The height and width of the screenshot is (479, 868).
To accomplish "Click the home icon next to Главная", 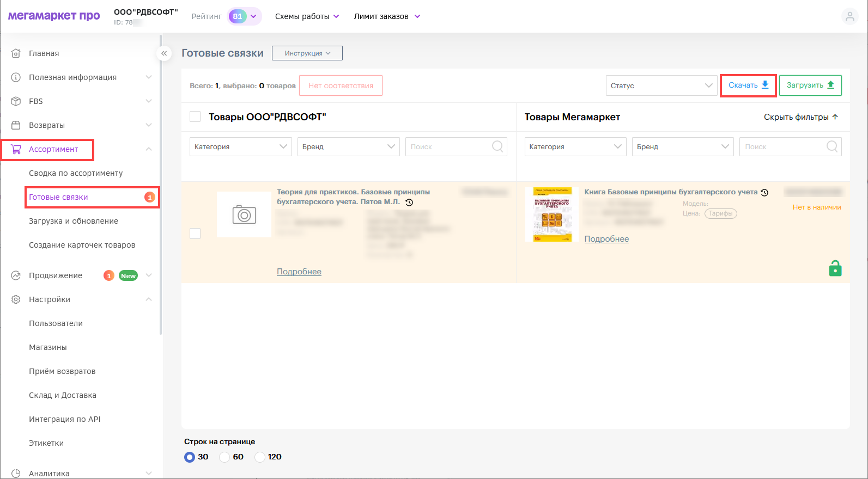I will (x=16, y=53).
